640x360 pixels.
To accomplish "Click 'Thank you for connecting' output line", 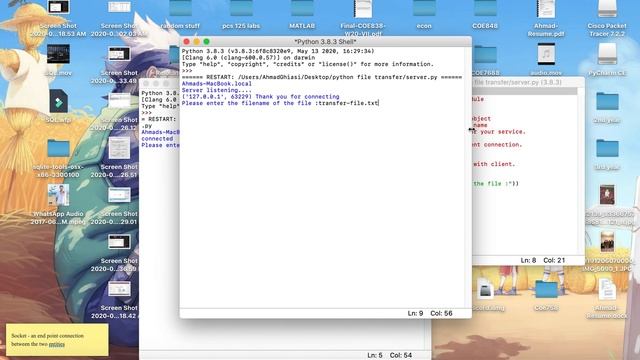I will coord(297,97).
